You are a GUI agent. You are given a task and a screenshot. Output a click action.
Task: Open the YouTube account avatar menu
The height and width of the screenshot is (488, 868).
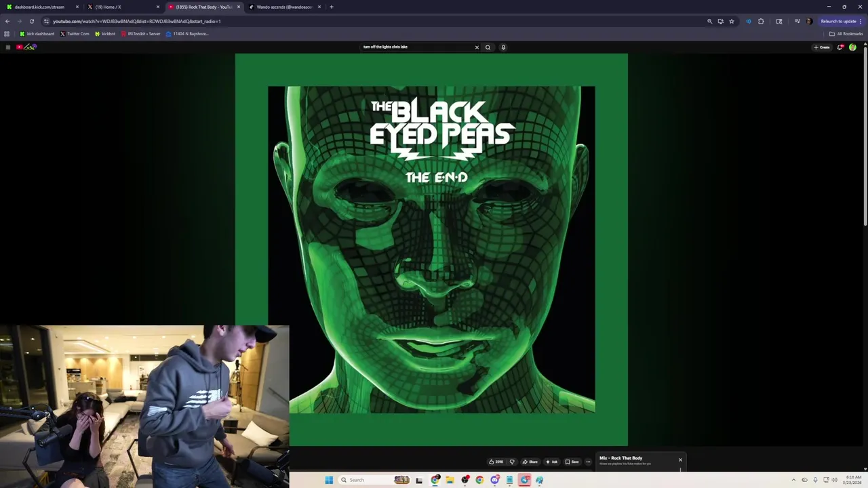tap(852, 47)
